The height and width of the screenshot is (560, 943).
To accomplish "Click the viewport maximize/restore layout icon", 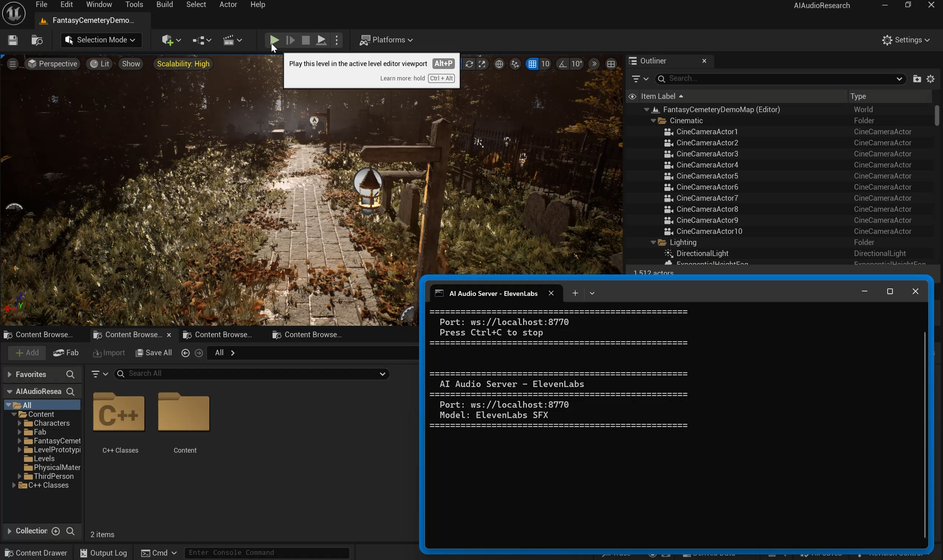I will tap(611, 64).
